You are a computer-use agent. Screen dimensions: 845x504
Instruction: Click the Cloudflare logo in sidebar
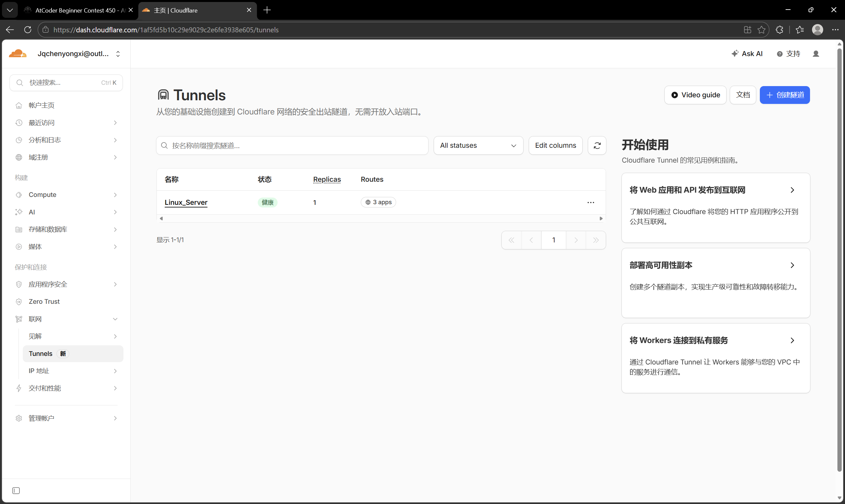(x=18, y=54)
